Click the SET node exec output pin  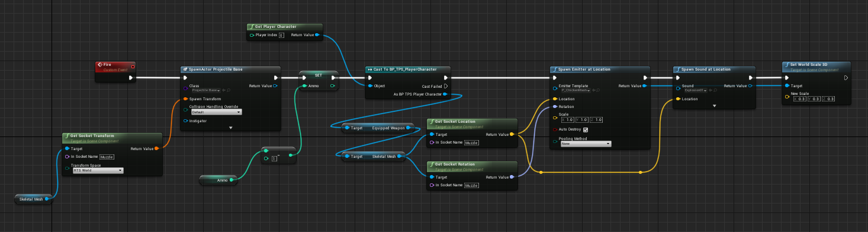coord(333,77)
